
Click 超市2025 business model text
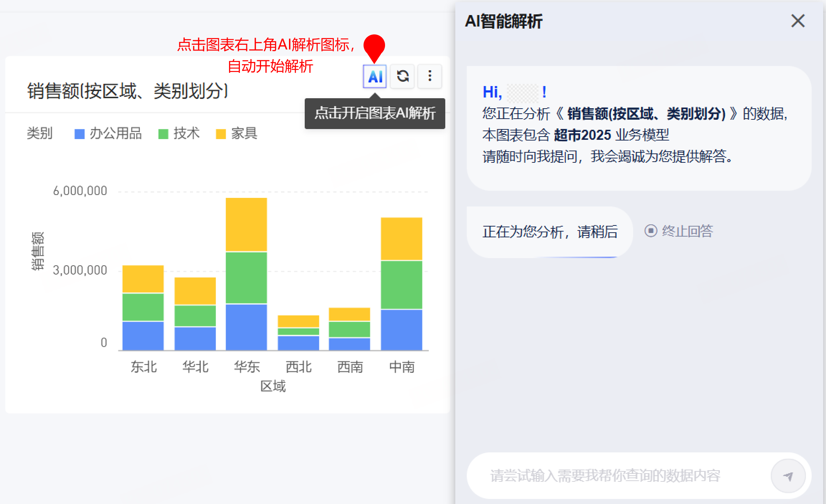pos(582,135)
